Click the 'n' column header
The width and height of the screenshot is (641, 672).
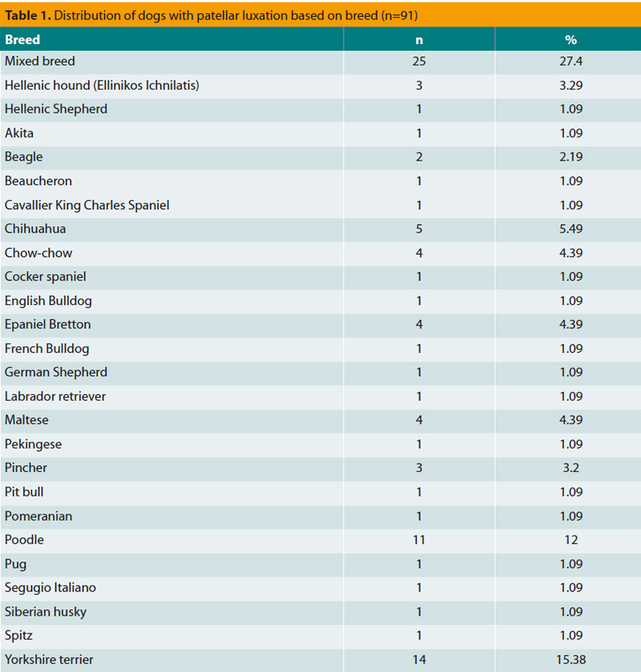click(419, 40)
